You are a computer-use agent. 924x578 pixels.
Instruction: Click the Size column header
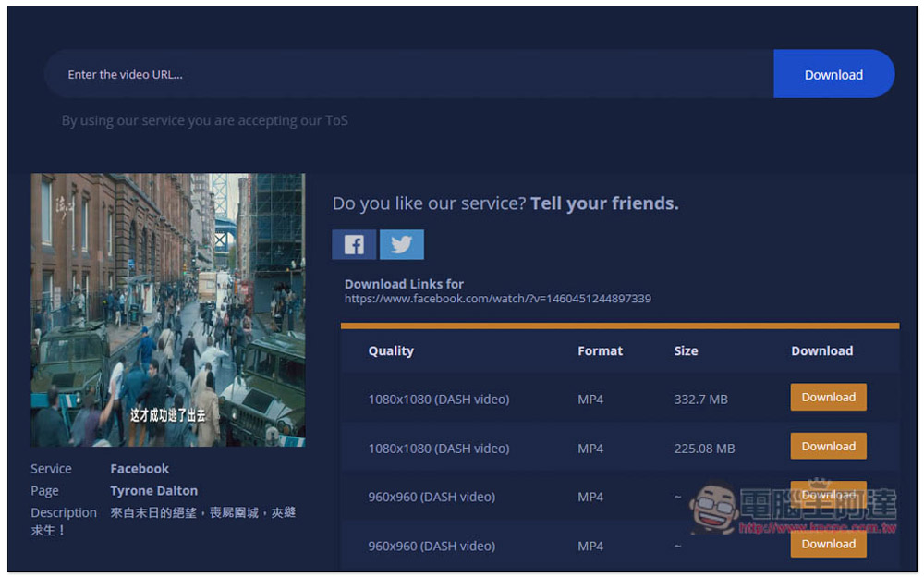point(686,350)
